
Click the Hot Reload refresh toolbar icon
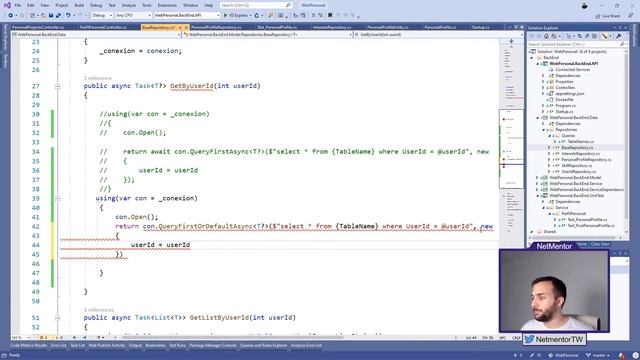click(257, 15)
